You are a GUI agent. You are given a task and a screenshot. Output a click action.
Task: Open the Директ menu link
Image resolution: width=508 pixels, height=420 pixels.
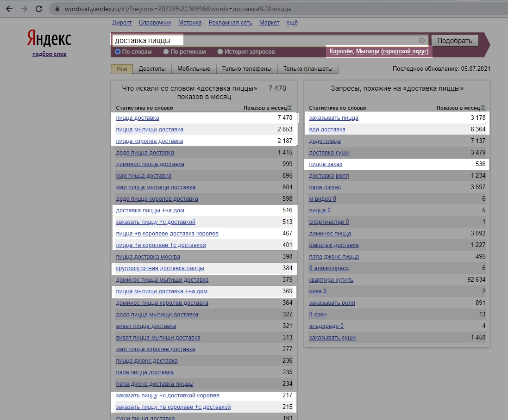click(122, 23)
